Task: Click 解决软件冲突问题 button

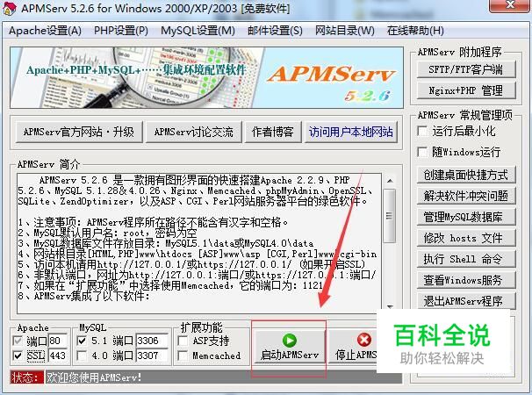Action: (x=466, y=196)
